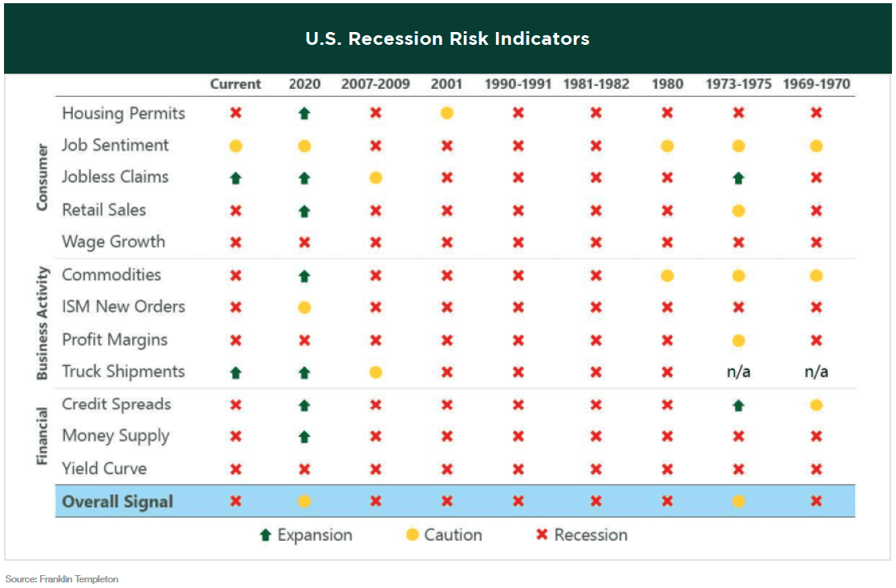The image size is (896, 588).
Task: Click the U.S. Recession Risk Indicators title
Action: click(447, 39)
